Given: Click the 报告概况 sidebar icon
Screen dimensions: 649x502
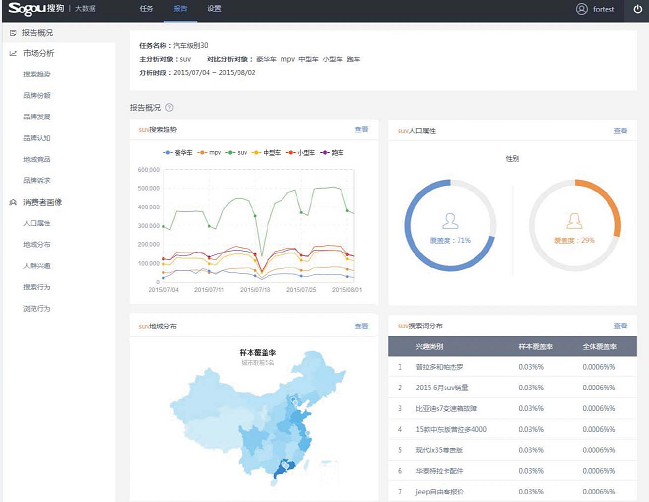Looking at the screenshot, I should coord(13,33).
